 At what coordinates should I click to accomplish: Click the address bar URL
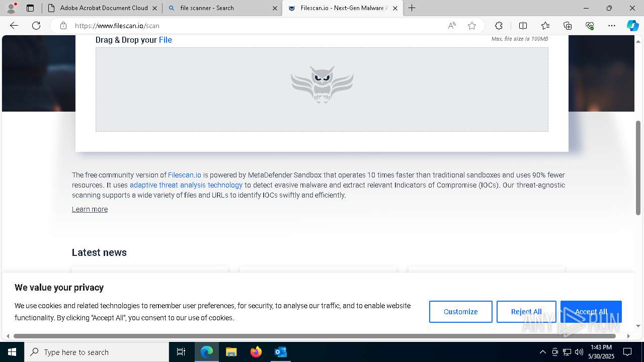[x=117, y=26]
